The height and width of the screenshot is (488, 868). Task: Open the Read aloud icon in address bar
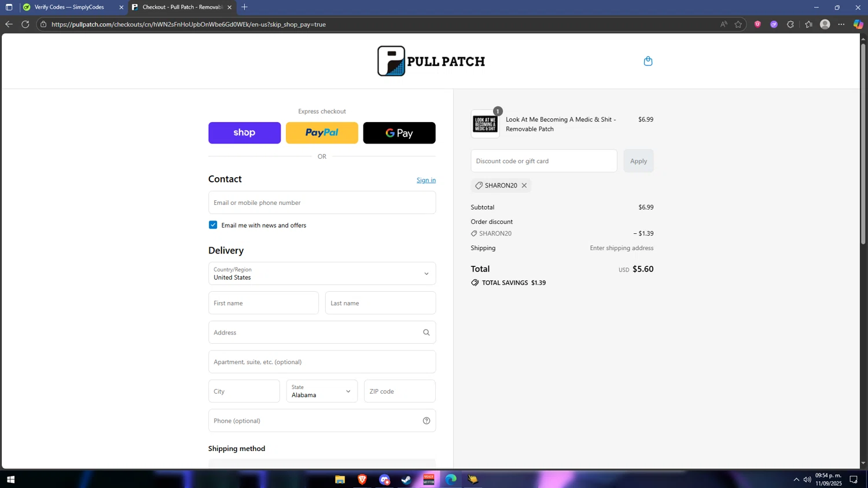(723, 24)
